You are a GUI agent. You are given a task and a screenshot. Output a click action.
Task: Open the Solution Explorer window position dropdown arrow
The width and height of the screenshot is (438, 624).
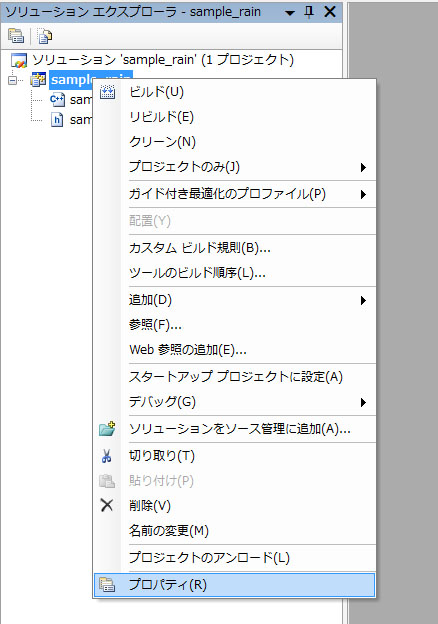click(290, 13)
